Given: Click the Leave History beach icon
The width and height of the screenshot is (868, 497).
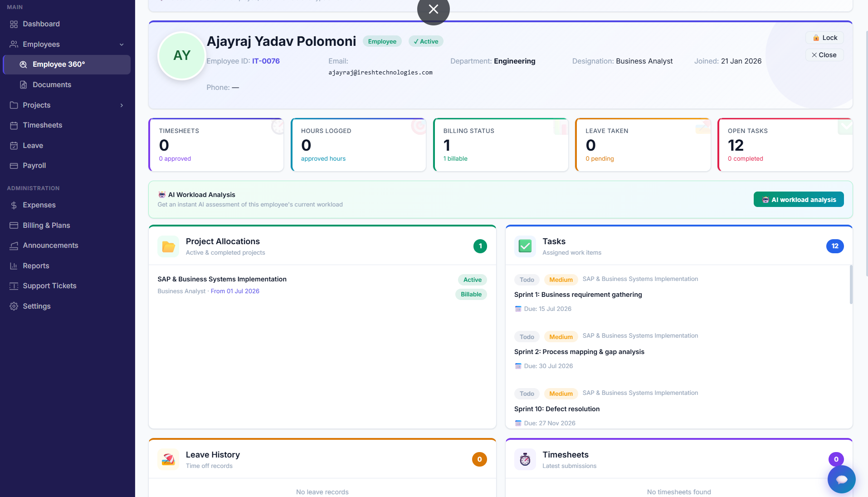Looking at the screenshot, I should [168, 460].
